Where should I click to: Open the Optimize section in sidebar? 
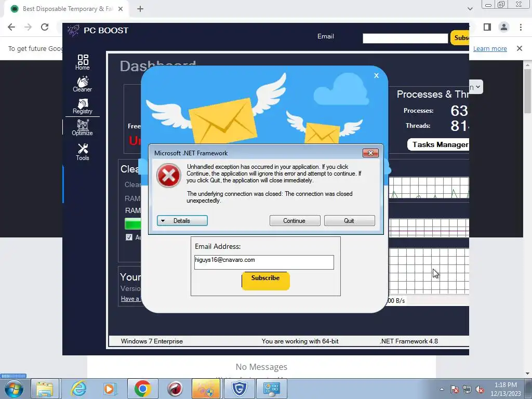[x=83, y=128]
